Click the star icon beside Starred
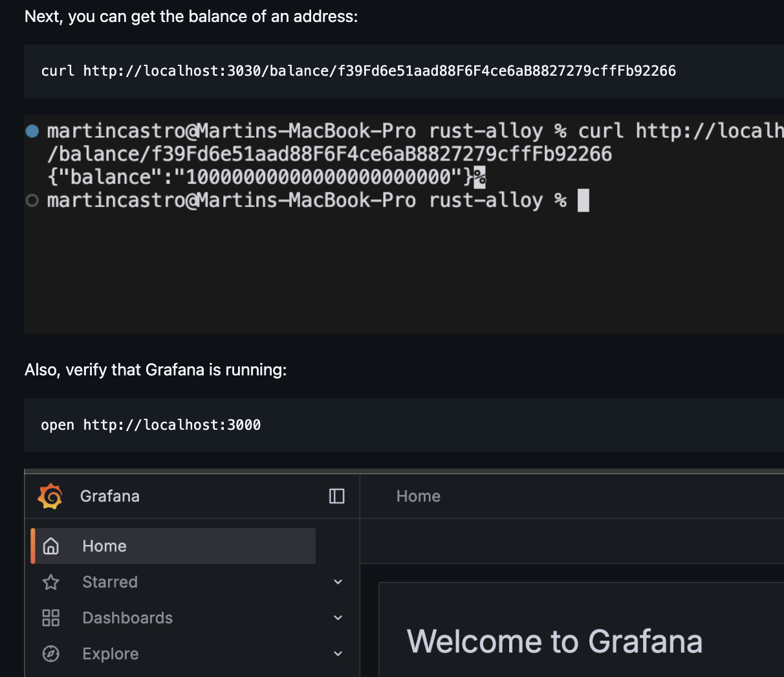784x677 pixels. tap(51, 583)
